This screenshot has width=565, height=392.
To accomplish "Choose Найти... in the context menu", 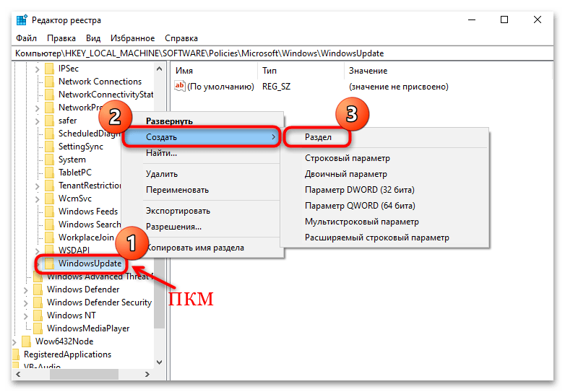I will [x=202, y=153].
